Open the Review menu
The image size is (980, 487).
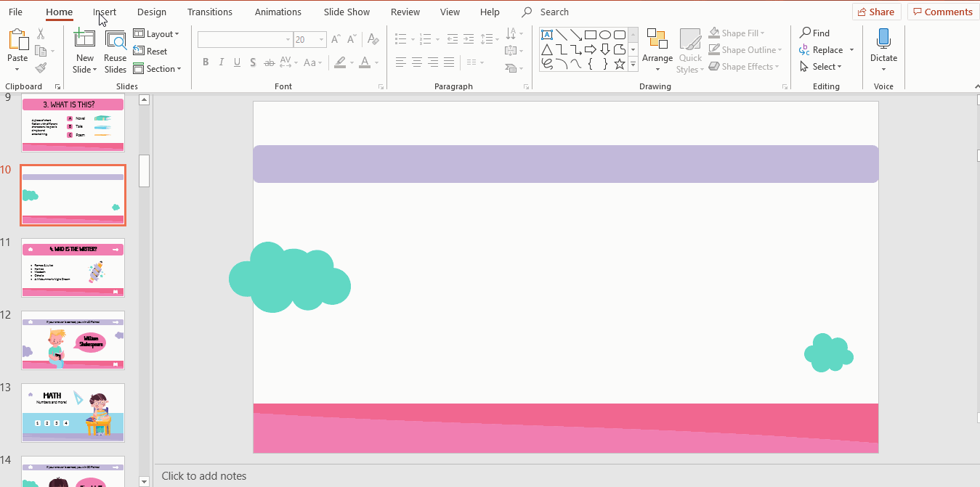pos(405,12)
